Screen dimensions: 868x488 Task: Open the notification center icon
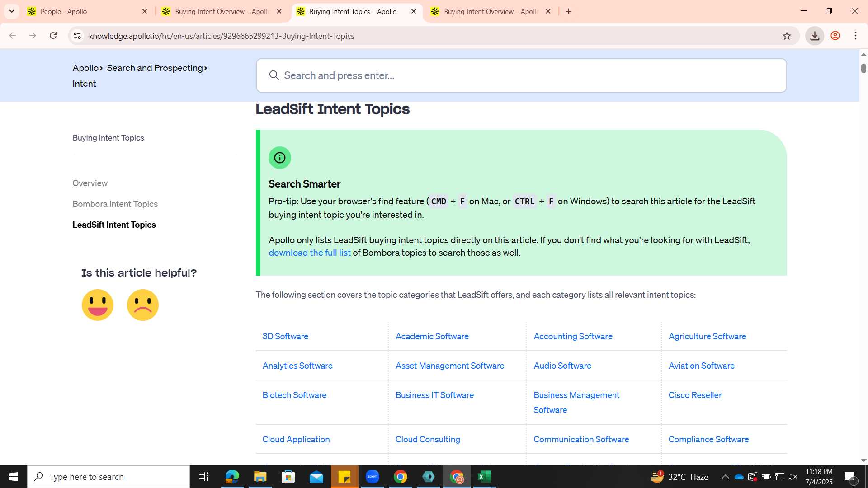(x=850, y=477)
